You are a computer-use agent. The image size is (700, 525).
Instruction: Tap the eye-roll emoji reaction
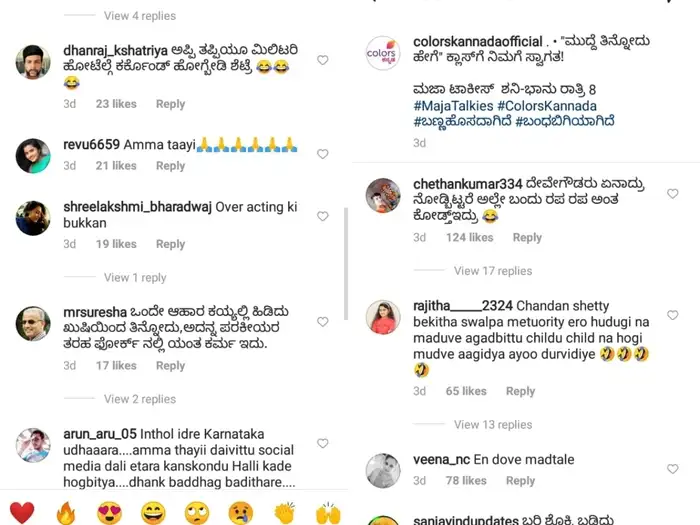pyautogui.click(x=197, y=512)
